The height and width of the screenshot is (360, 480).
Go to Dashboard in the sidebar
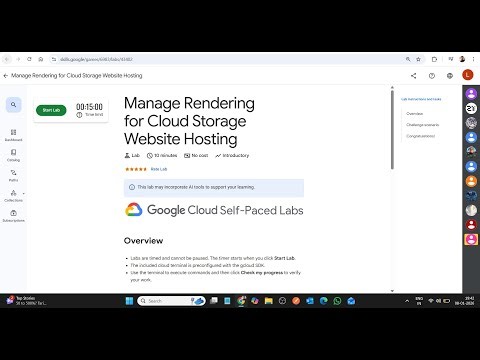pyautogui.click(x=13, y=135)
